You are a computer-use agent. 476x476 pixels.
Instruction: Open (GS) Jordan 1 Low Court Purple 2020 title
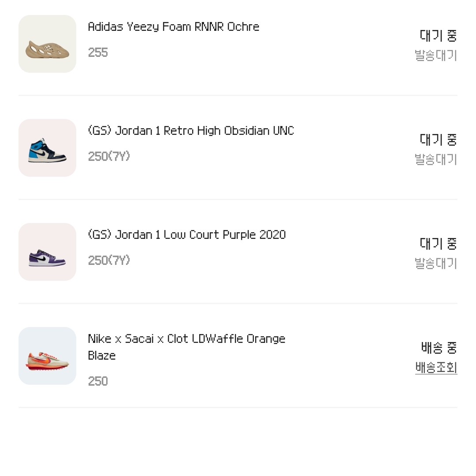187,234
